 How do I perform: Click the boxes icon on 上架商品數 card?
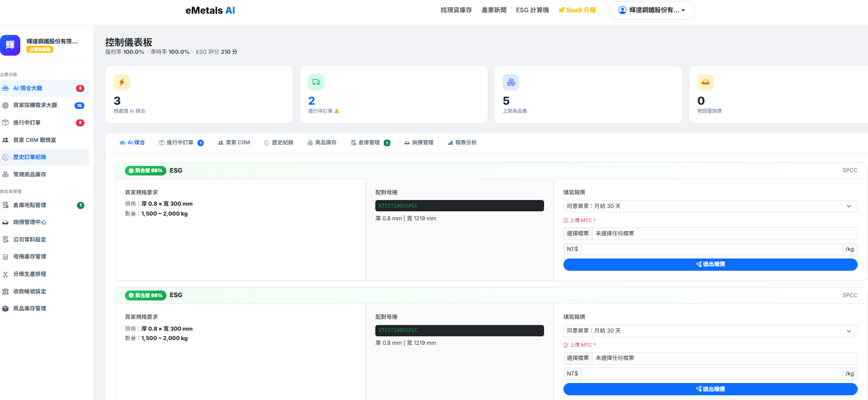click(511, 82)
